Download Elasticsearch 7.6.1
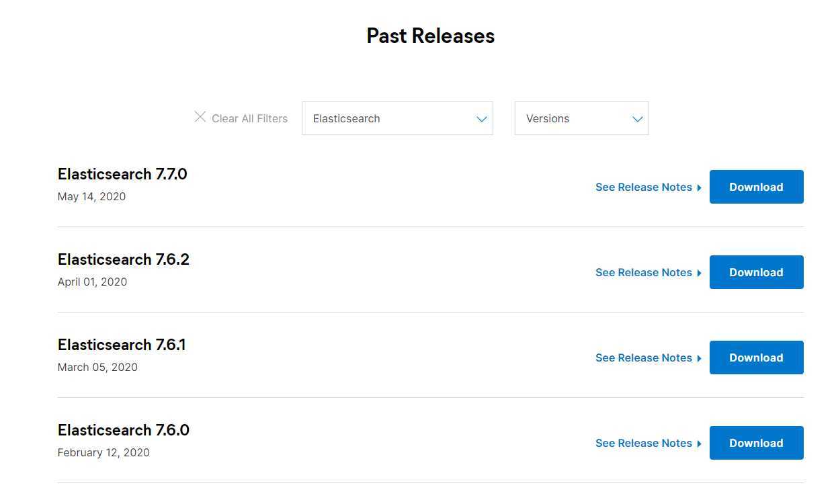The width and height of the screenshot is (836, 504). (x=757, y=358)
